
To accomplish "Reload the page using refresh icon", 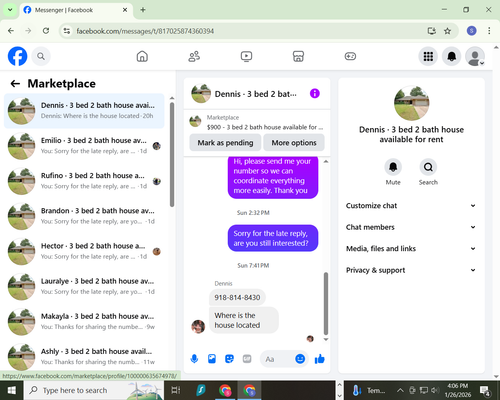I will tap(46, 31).
